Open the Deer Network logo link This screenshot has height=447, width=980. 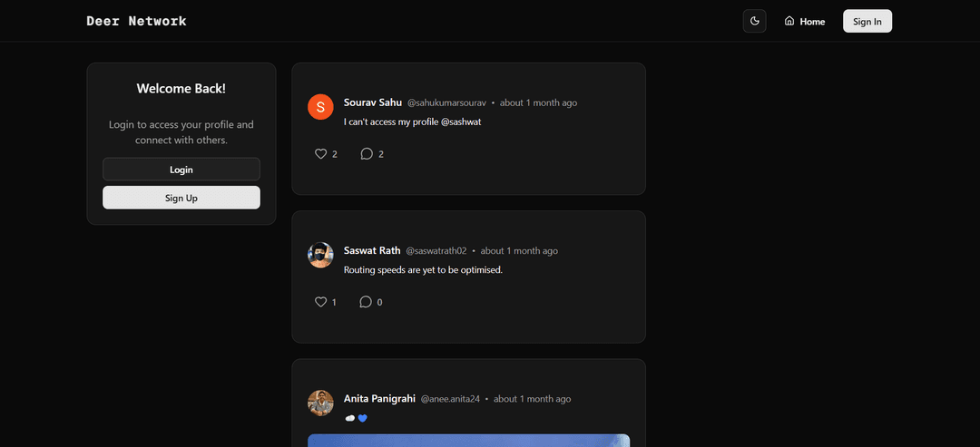click(x=136, y=21)
